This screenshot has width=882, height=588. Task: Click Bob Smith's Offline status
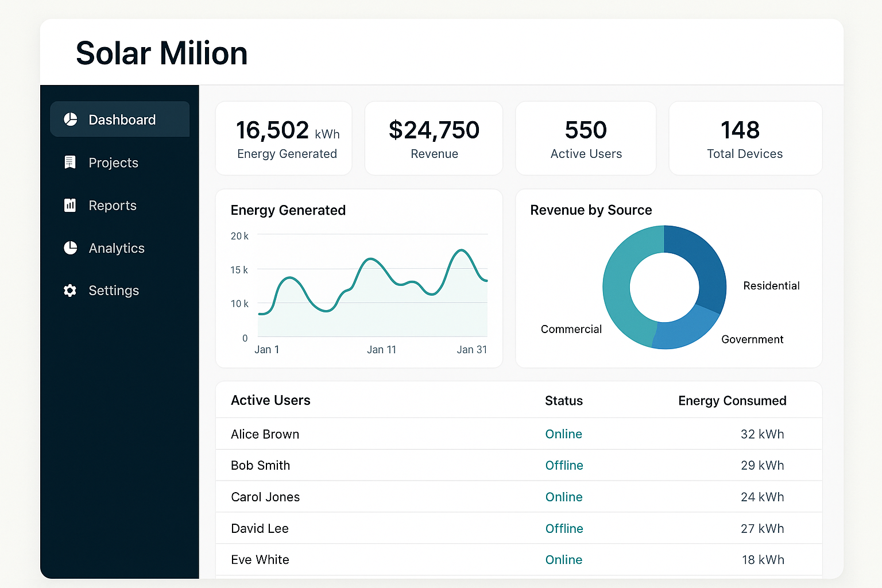[564, 466]
